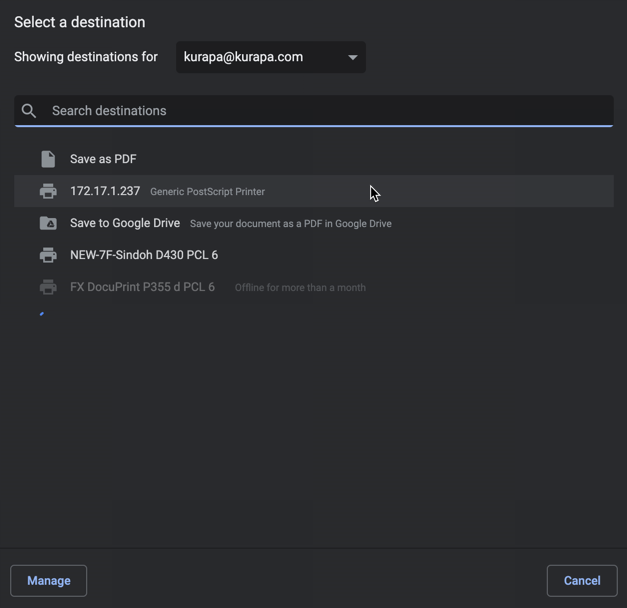This screenshot has height=608, width=627.
Task: Click the loading spinner below the list
Action: (x=42, y=314)
